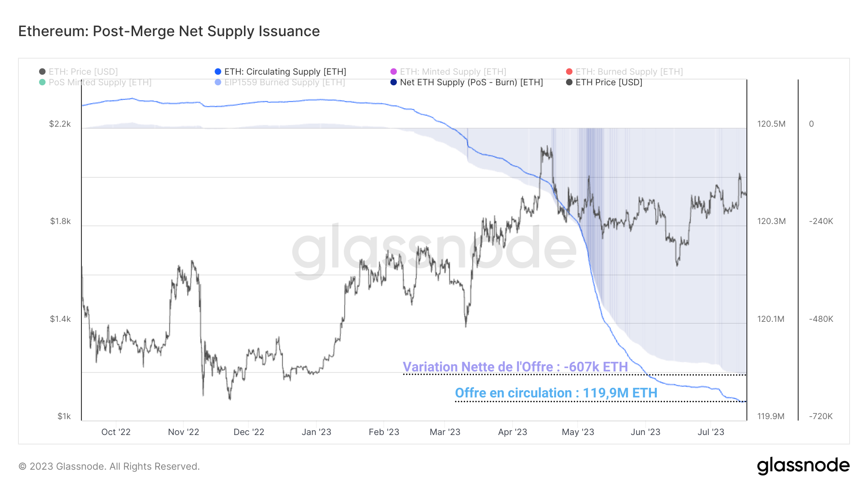Click the Offre en circulation annotation text
The image size is (868, 488).
(556, 393)
